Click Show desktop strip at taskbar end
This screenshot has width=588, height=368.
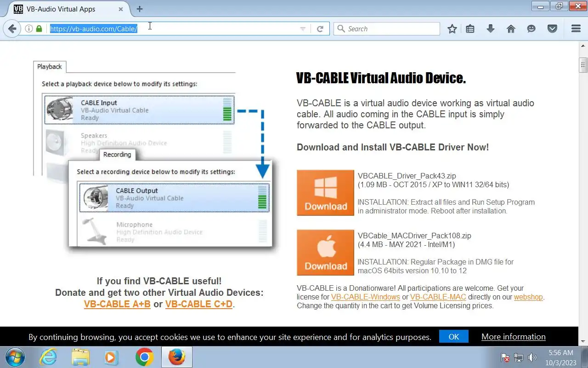(x=584, y=357)
